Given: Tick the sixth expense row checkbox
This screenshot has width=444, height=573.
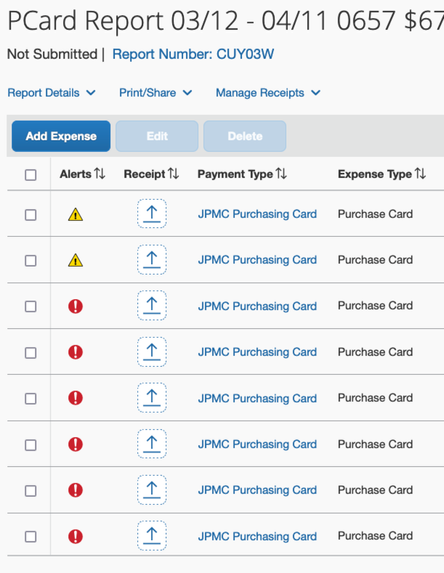Looking at the screenshot, I should click(31, 445).
